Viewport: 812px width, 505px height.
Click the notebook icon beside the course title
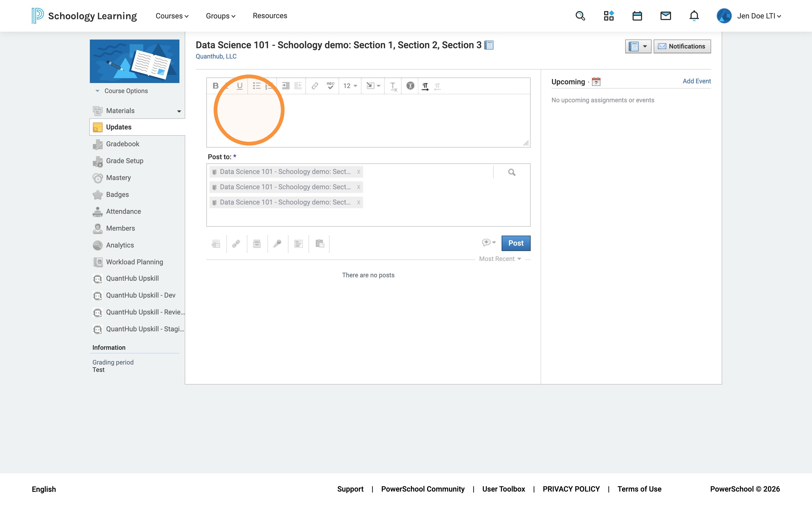[x=489, y=45]
